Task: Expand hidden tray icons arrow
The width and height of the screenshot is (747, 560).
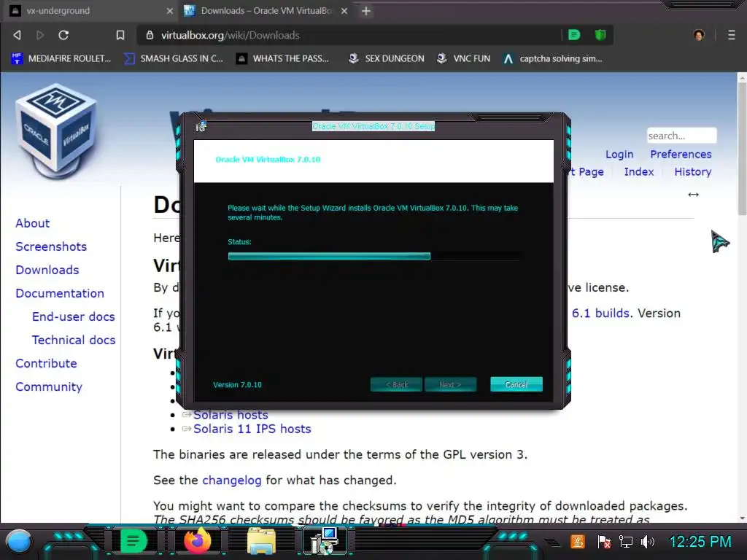Action: point(553,542)
